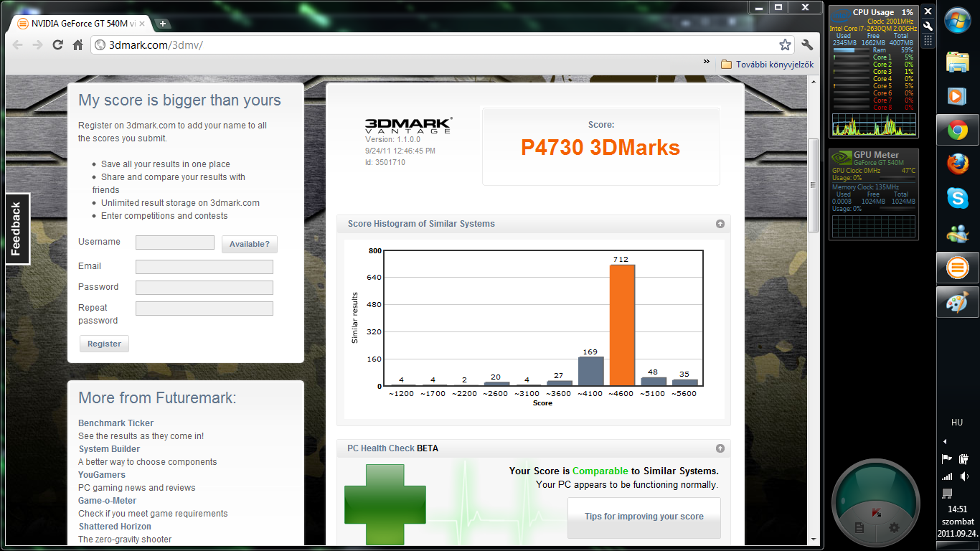The width and height of the screenshot is (980, 551).
Task: Open the browser home page icon
Action: pos(78,44)
